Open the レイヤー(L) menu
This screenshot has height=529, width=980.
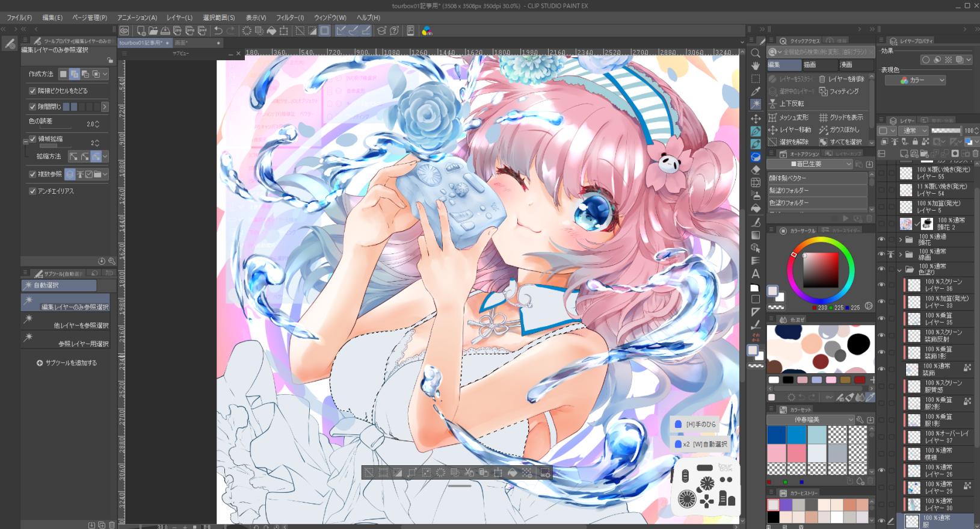[x=179, y=17]
